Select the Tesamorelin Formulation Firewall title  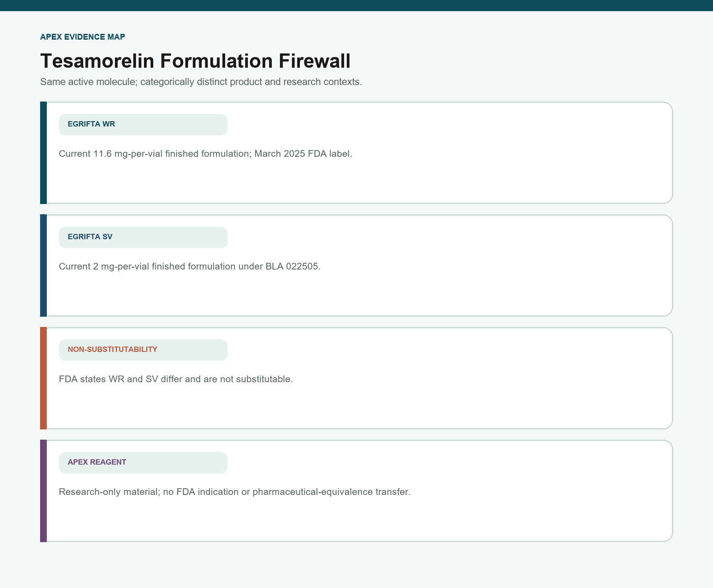pyautogui.click(x=195, y=61)
